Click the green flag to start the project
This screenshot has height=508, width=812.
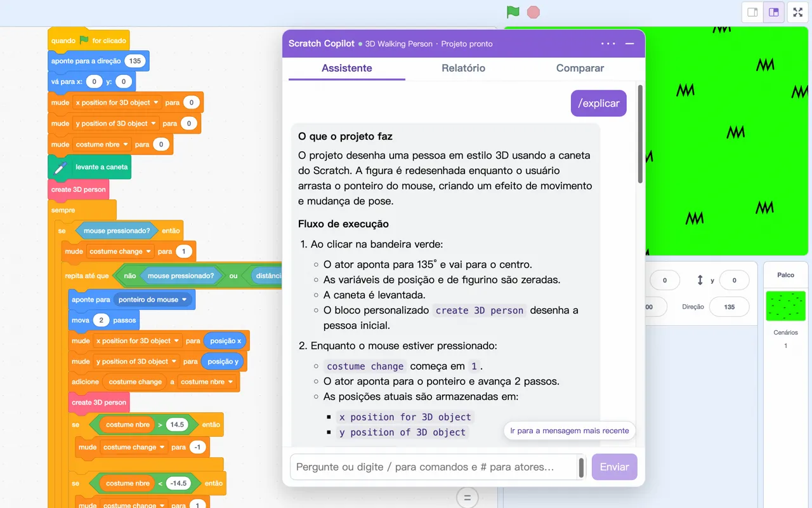pyautogui.click(x=513, y=12)
